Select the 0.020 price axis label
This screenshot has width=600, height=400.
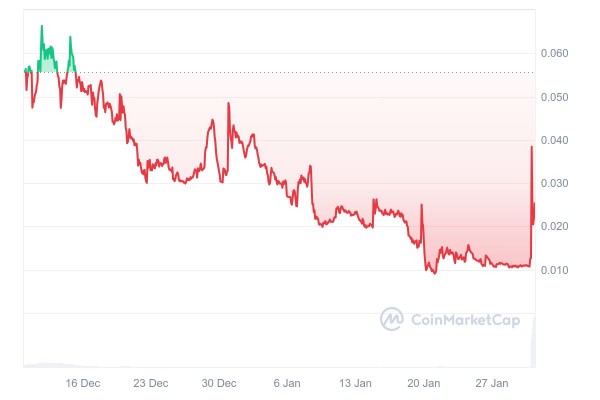click(x=553, y=227)
